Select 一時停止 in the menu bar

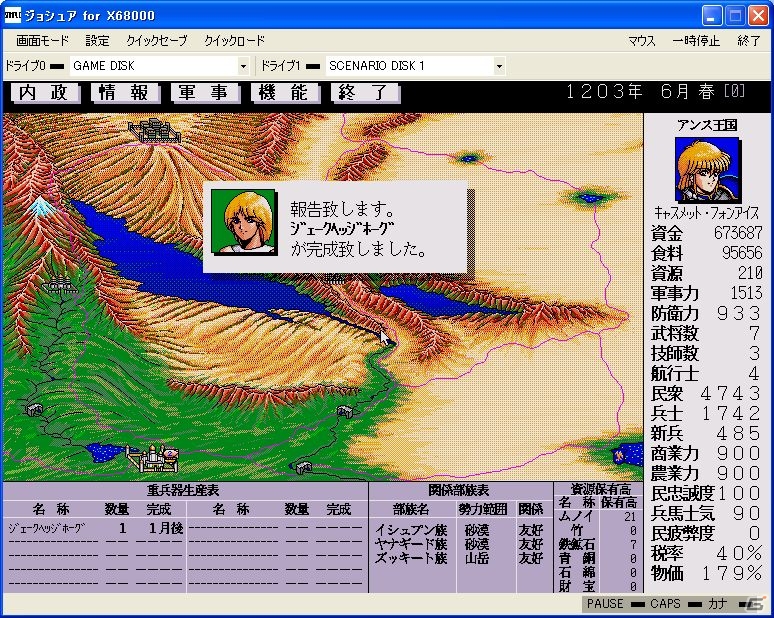pos(696,40)
